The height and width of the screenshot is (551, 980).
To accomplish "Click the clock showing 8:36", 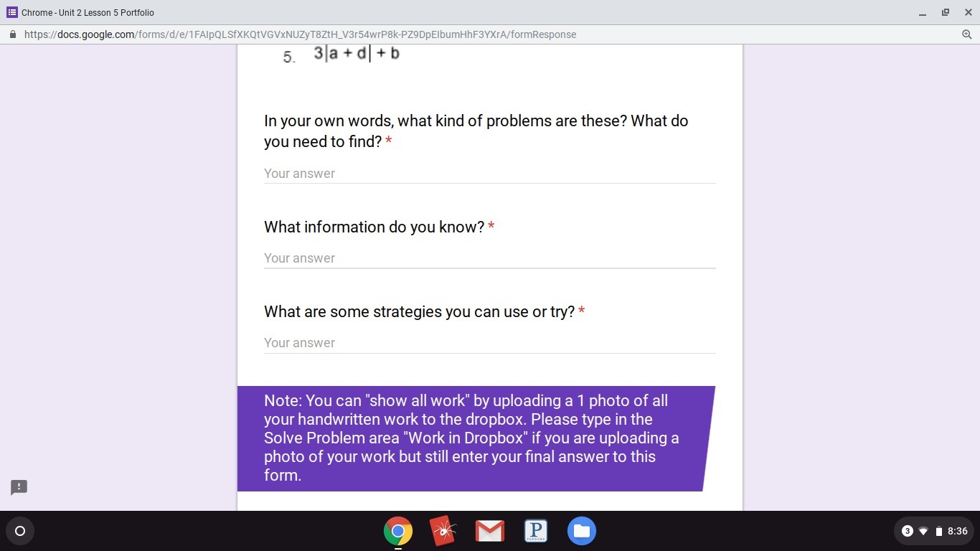I will (x=958, y=531).
